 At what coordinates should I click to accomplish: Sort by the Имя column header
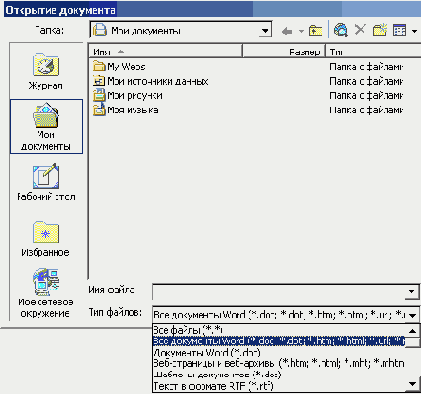click(x=165, y=52)
